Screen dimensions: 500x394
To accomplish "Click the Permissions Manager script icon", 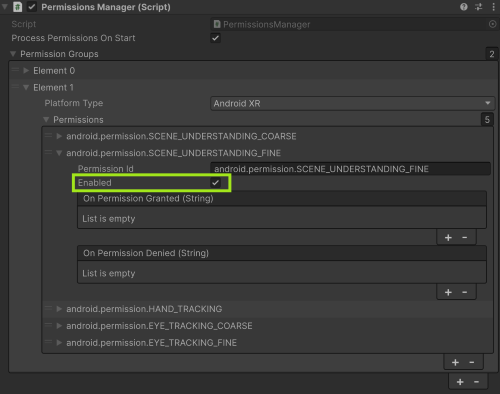I will pos(17,7).
